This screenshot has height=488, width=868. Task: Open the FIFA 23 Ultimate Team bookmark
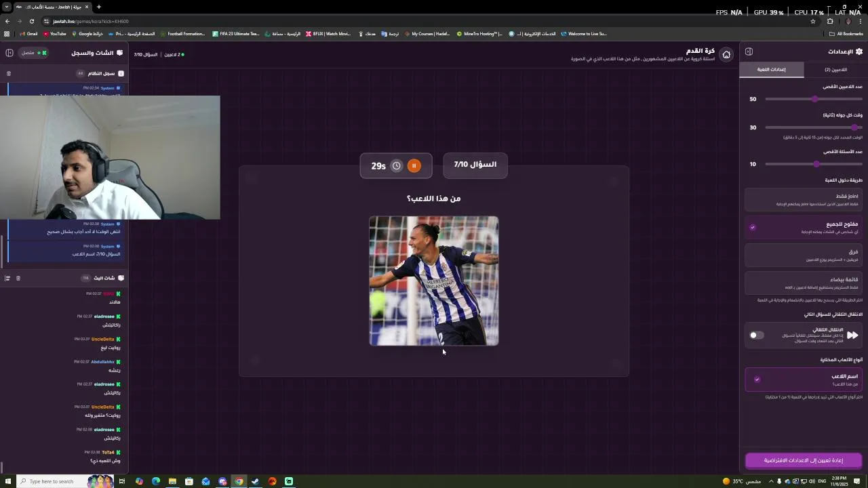pos(236,33)
